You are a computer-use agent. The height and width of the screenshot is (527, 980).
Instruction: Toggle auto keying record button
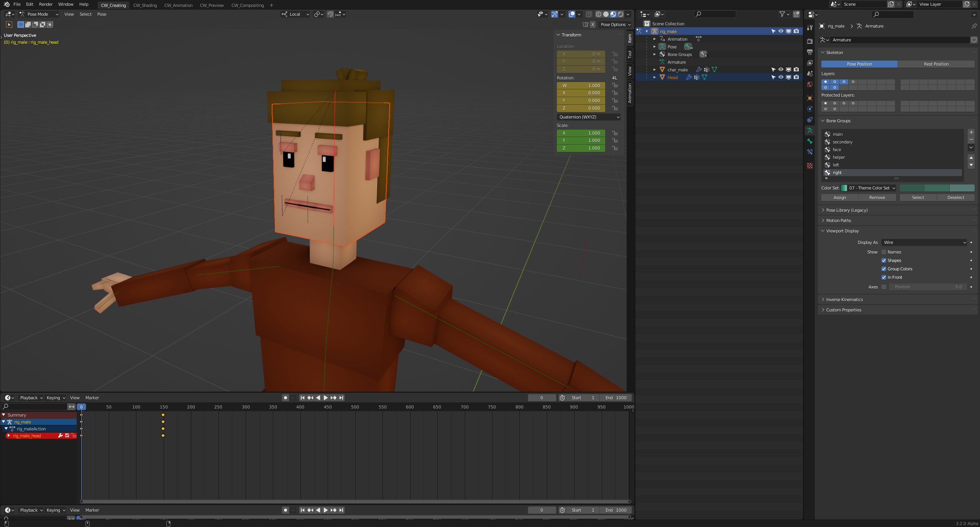[285, 398]
